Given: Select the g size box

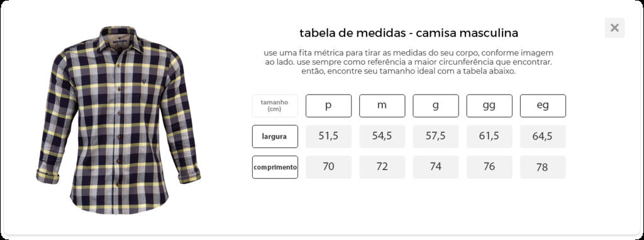Looking at the screenshot, I should [436, 106].
